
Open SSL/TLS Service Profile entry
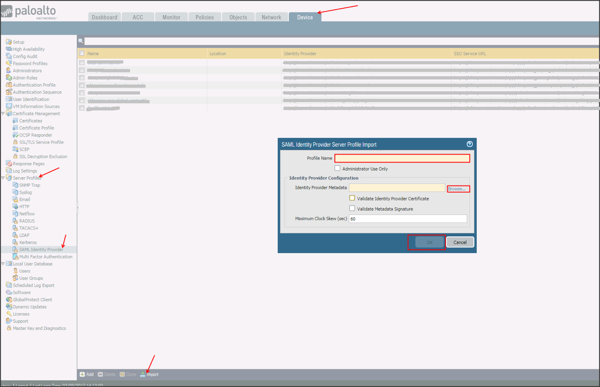click(41, 142)
